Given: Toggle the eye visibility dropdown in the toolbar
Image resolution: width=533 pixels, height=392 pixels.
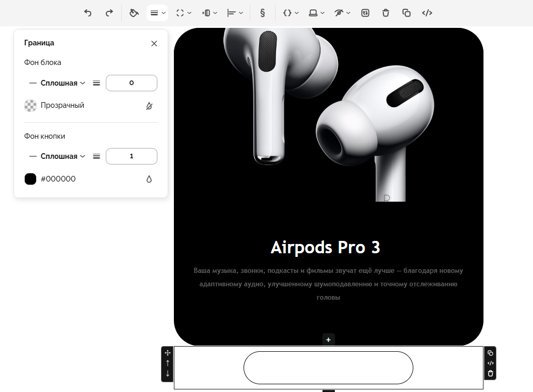Looking at the screenshot, I should pos(342,13).
